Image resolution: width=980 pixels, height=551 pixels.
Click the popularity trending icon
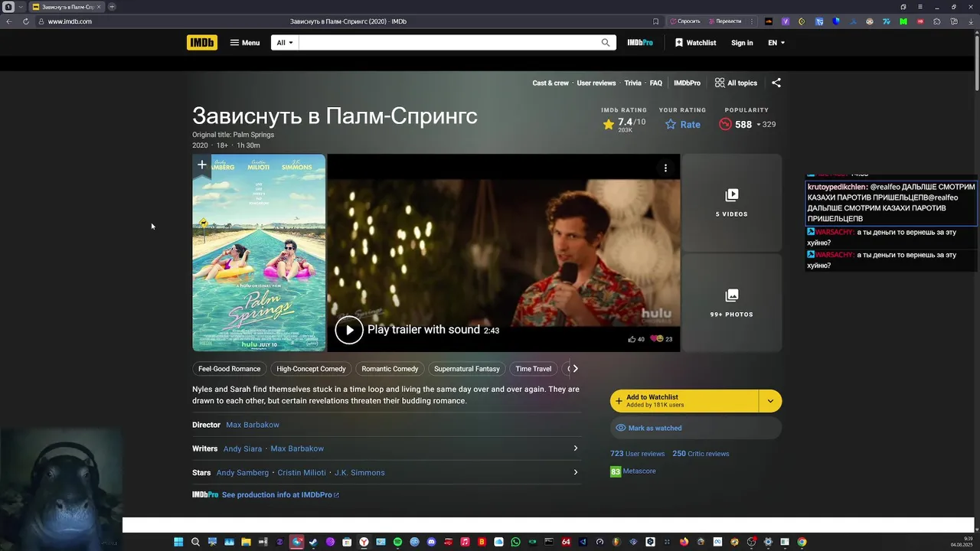pos(726,124)
